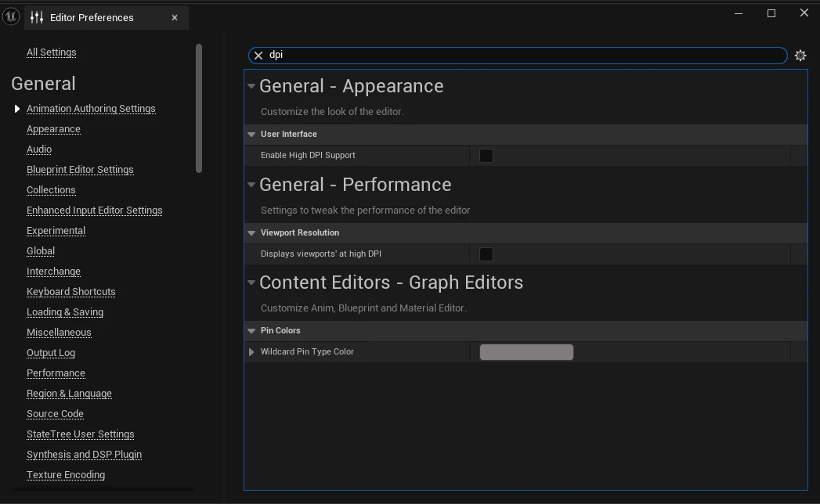The width and height of the screenshot is (820, 504).
Task: Maximize the preferences window
Action: [x=771, y=13]
